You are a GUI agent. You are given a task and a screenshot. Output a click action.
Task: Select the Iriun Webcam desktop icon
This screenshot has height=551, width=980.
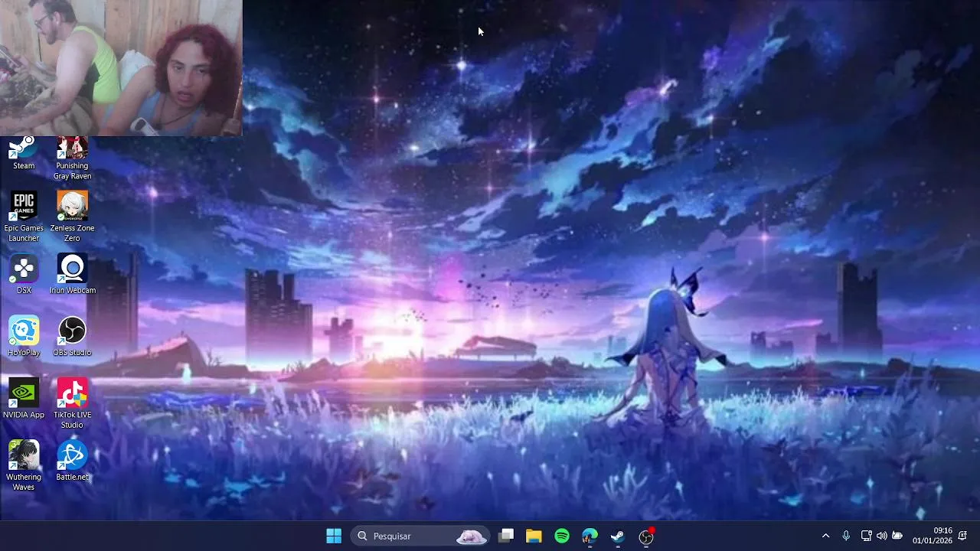point(72,274)
